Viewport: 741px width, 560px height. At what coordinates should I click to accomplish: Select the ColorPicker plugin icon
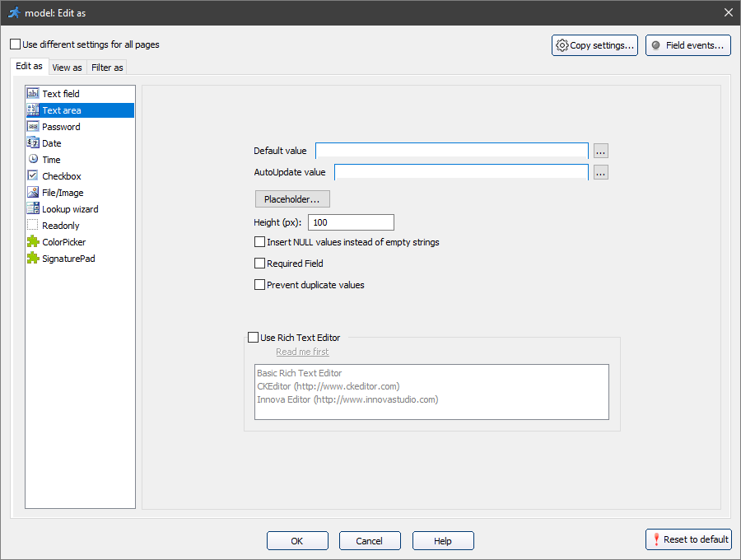click(x=33, y=242)
